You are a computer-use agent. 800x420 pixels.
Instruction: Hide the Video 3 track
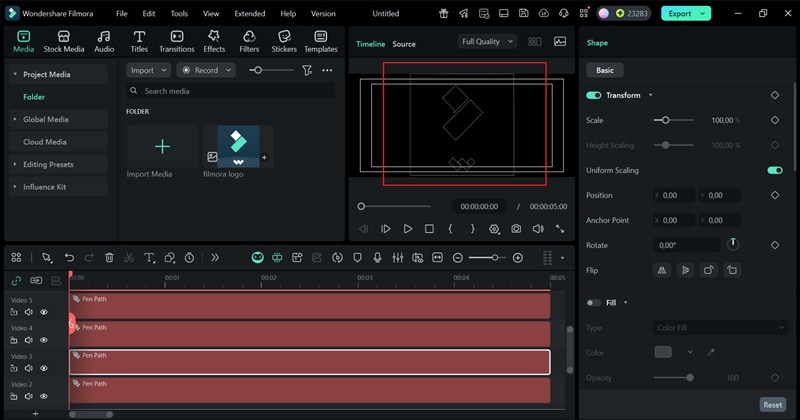click(x=44, y=368)
